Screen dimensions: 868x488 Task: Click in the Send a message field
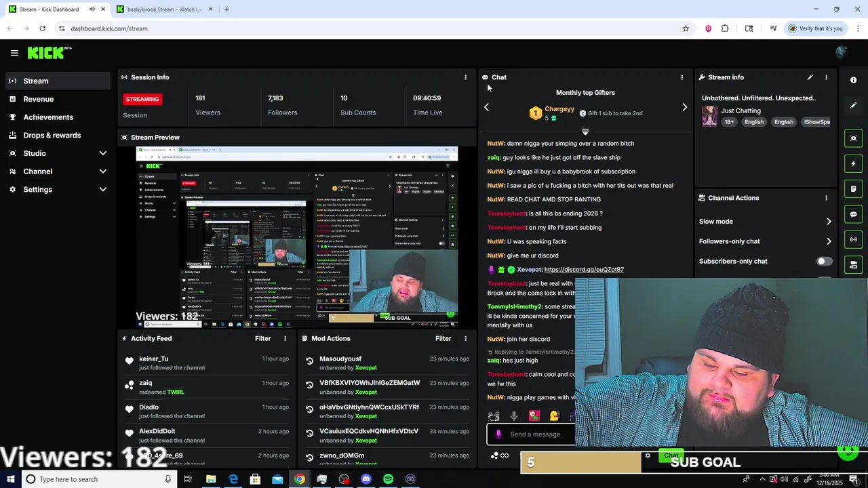tap(536, 434)
